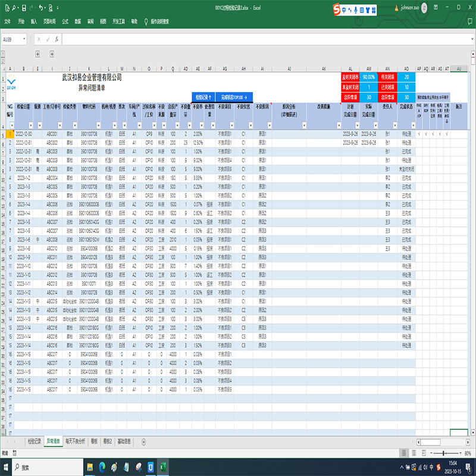Click the johnson zuo account avatar
Viewport: 476px width, 476px height.
coord(424,8)
